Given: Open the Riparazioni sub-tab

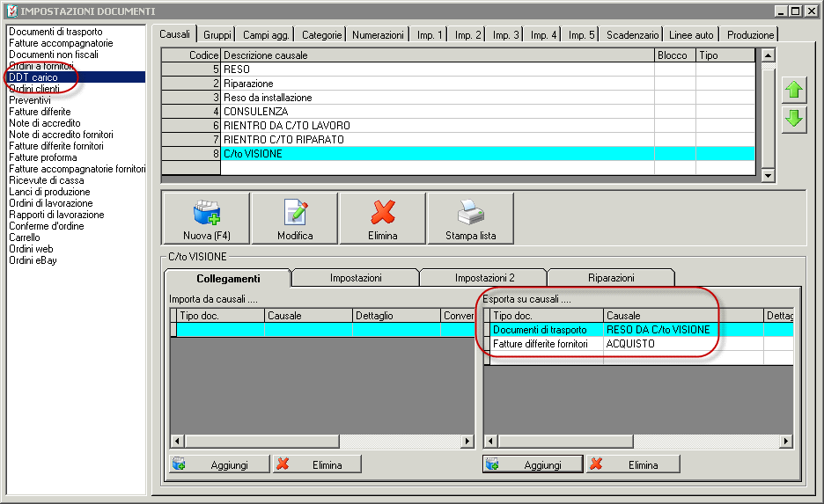Looking at the screenshot, I should [611, 278].
